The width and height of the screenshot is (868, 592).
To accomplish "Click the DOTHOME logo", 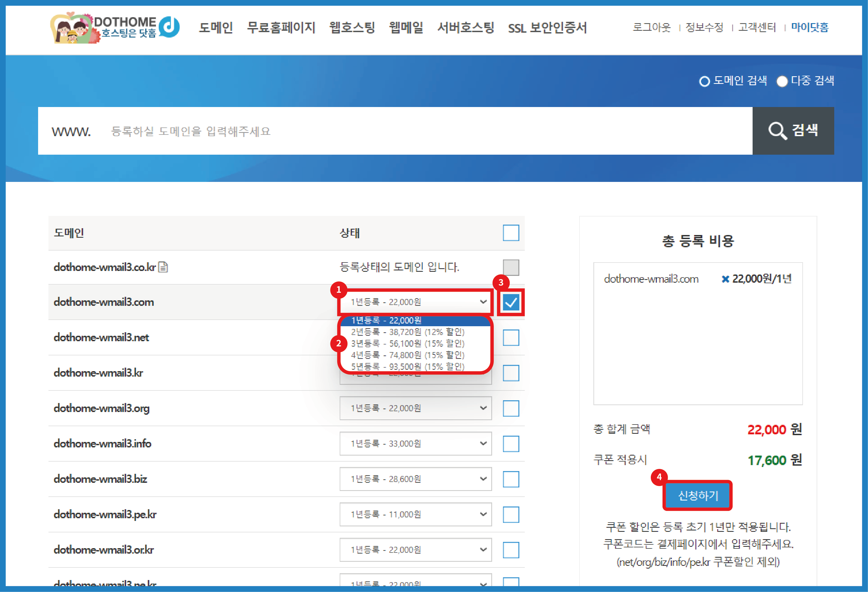I will tap(115, 28).
